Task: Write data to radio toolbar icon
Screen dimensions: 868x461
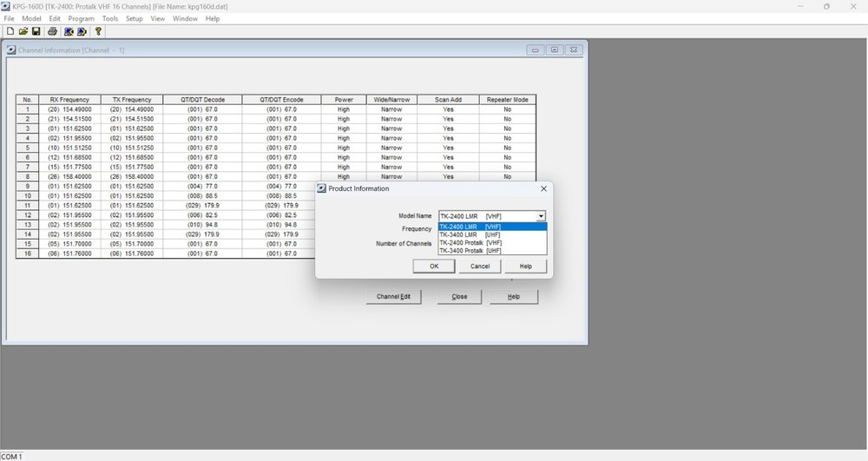Action: click(x=82, y=31)
